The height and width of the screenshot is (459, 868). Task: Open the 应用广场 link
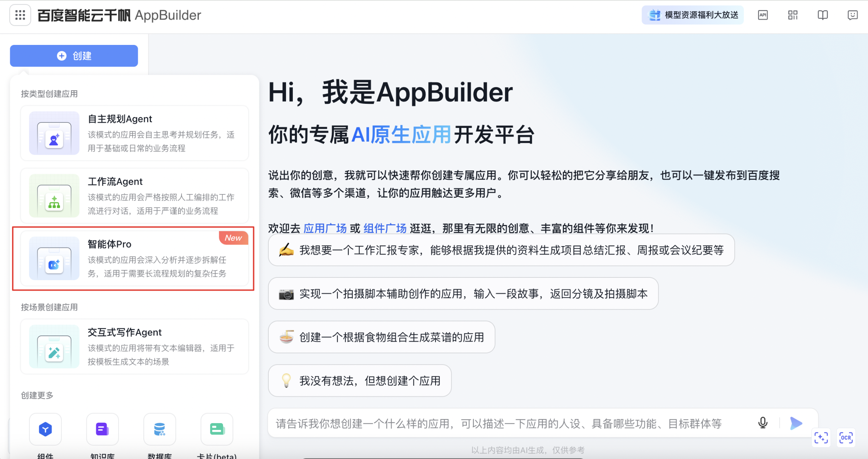coord(325,228)
